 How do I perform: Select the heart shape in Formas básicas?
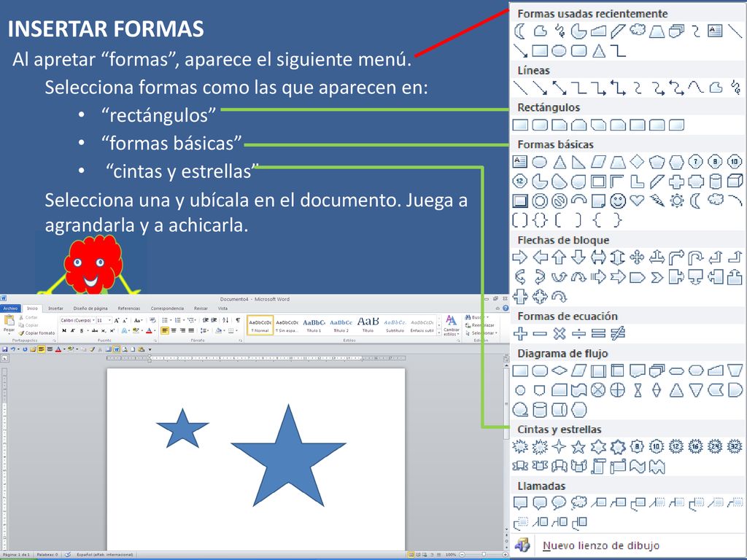tap(637, 201)
